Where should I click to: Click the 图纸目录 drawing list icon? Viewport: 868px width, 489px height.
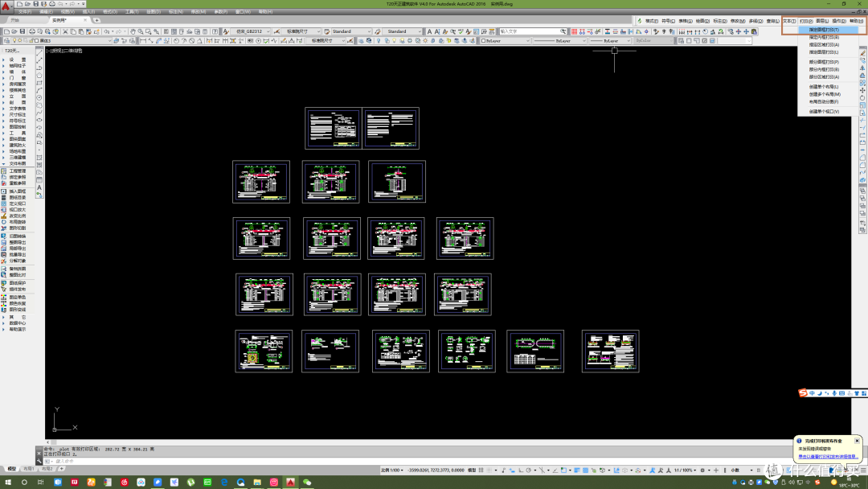[4, 197]
